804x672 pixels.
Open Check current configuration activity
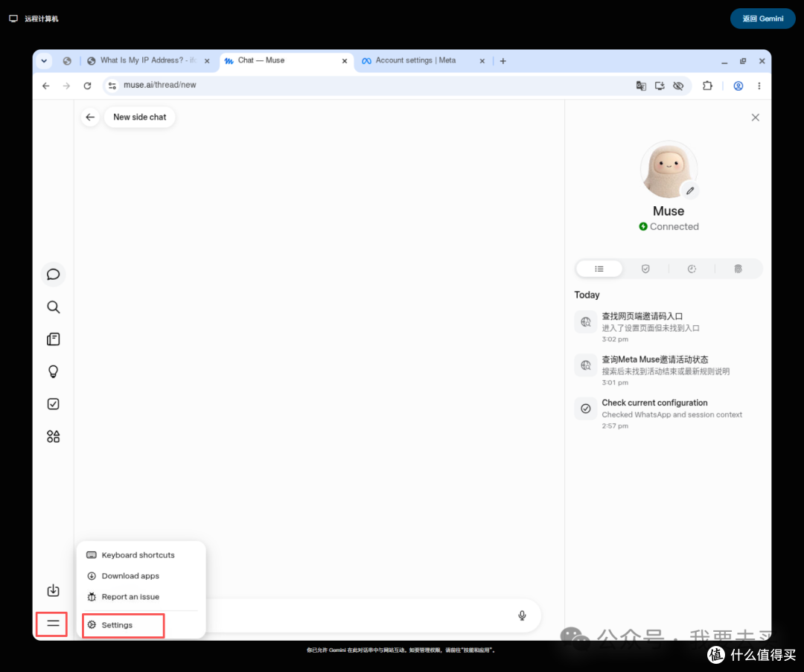point(668,414)
